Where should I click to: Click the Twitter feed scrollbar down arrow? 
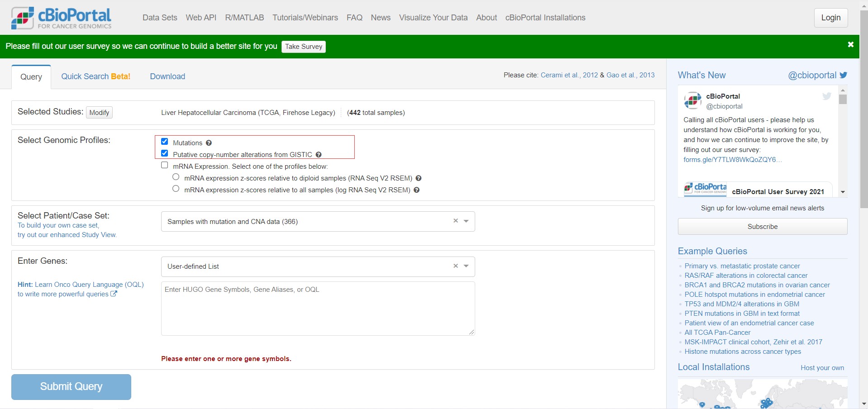coord(843,192)
